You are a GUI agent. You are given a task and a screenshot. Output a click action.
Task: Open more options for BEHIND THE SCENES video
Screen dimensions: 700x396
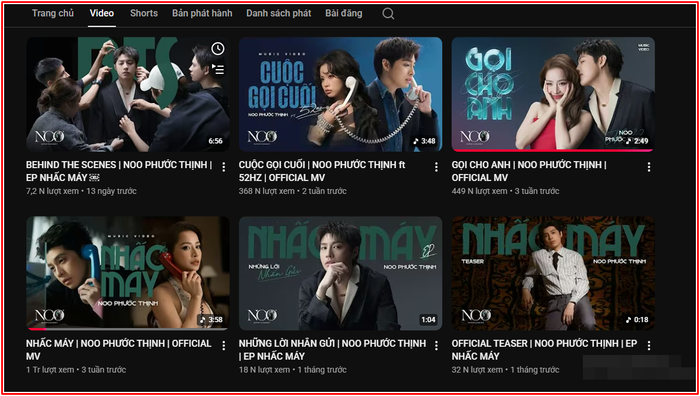pyautogui.click(x=224, y=167)
